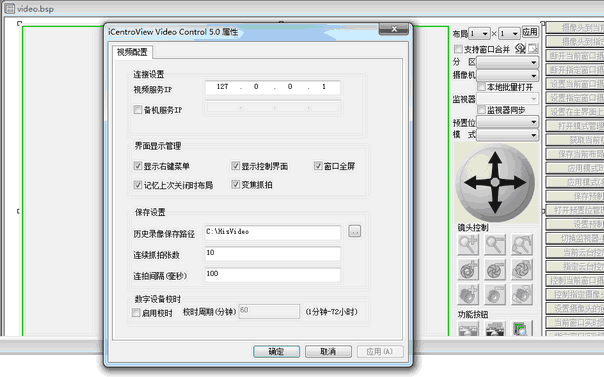Click the camera icon beside 支持窗口合并
The image size is (604, 377).
pyautogui.click(x=520, y=49)
